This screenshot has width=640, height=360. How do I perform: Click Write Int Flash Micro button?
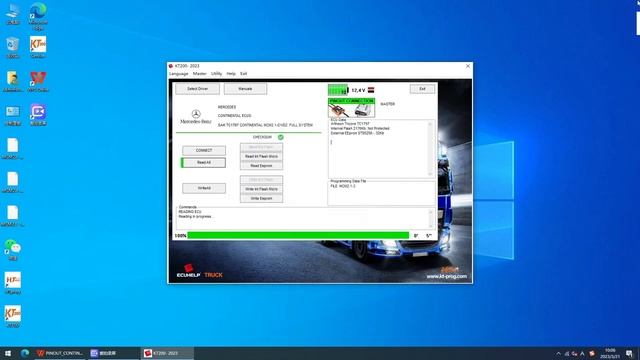click(261, 189)
